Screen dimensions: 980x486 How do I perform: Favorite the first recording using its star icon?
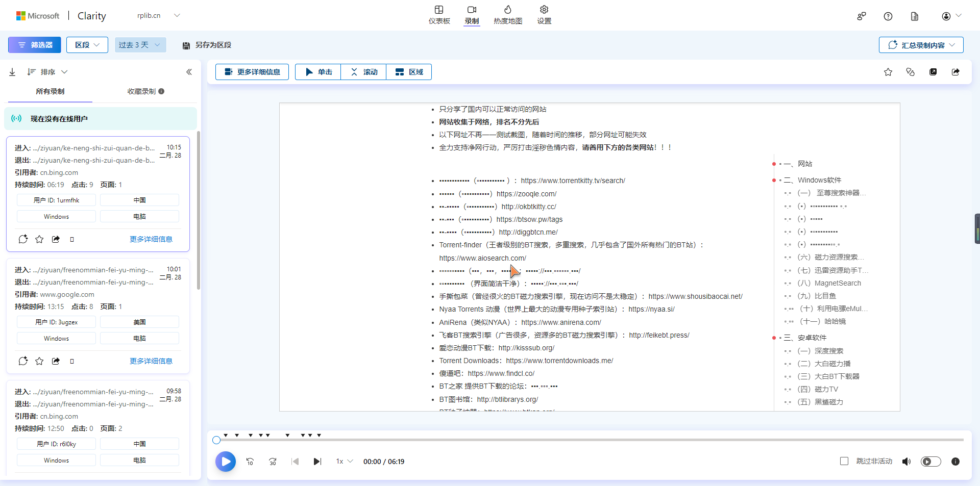point(39,239)
